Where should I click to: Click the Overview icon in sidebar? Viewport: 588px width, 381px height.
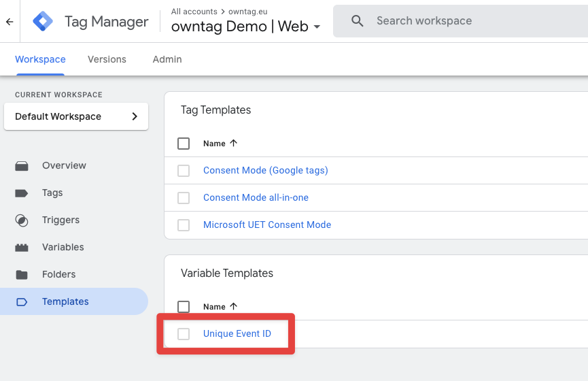coord(22,166)
